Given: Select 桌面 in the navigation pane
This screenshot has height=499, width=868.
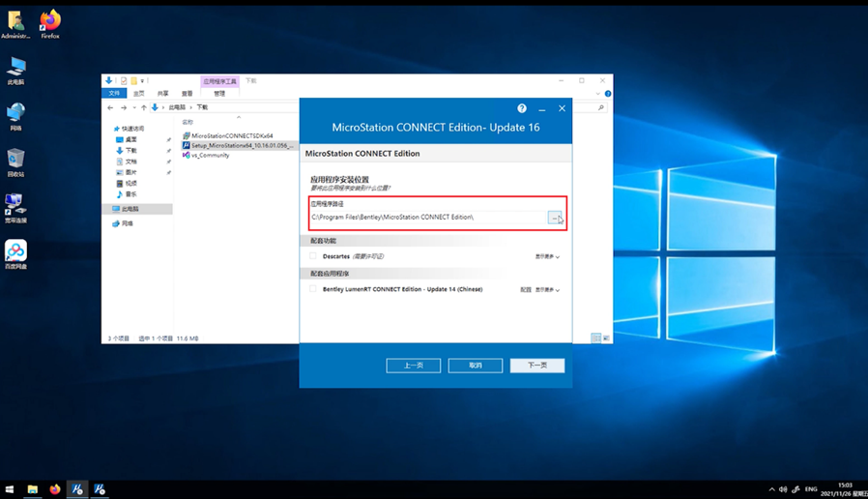Looking at the screenshot, I should tap(127, 139).
